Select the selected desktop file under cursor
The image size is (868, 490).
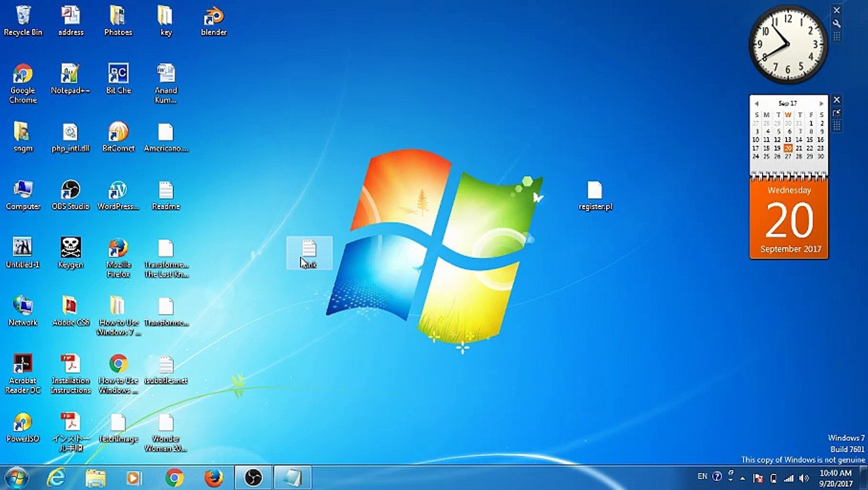coord(309,253)
